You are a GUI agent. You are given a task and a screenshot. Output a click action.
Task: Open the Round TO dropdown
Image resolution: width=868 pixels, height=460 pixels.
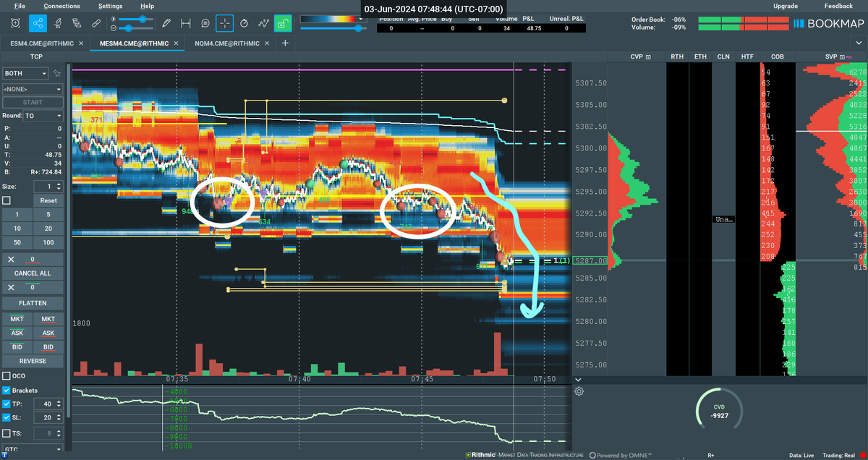tap(43, 116)
